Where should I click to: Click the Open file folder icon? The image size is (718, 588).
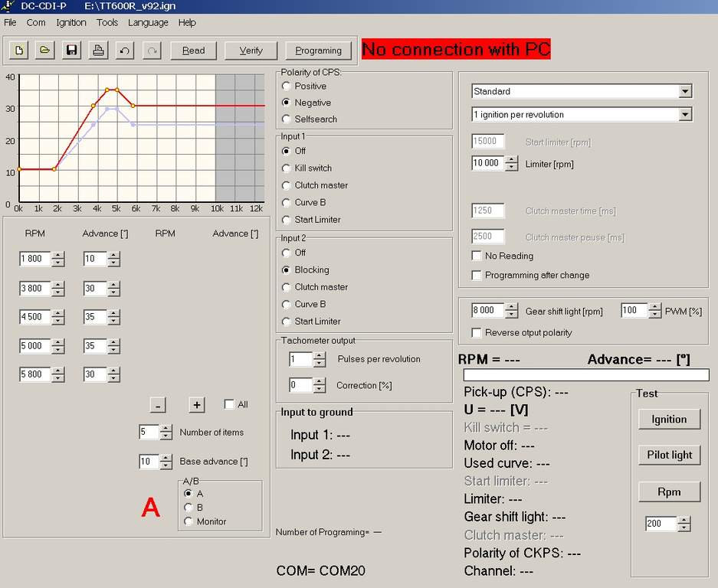click(x=45, y=50)
